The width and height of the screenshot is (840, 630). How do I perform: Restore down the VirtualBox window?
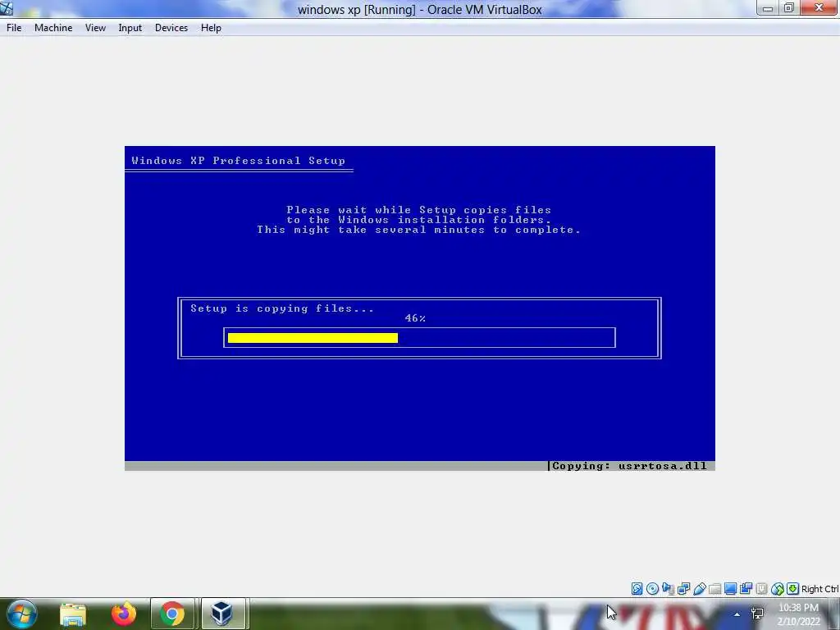click(789, 8)
